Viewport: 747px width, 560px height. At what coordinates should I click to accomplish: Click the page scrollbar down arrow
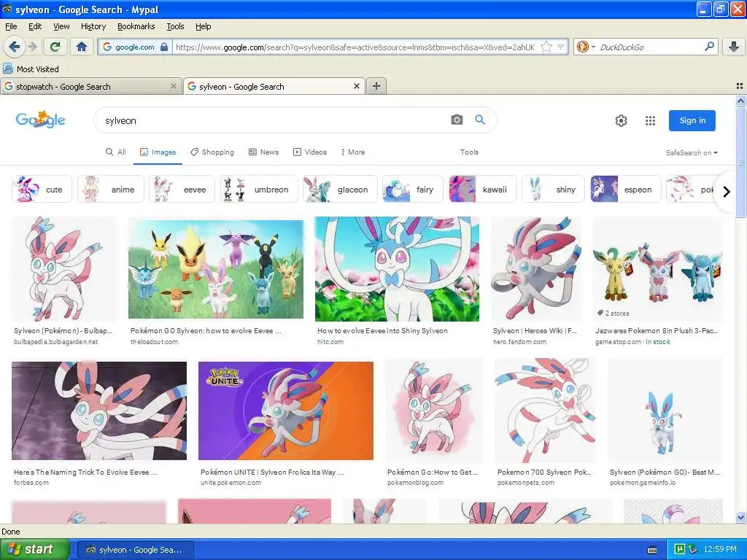pyautogui.click(x=740, y=518)
